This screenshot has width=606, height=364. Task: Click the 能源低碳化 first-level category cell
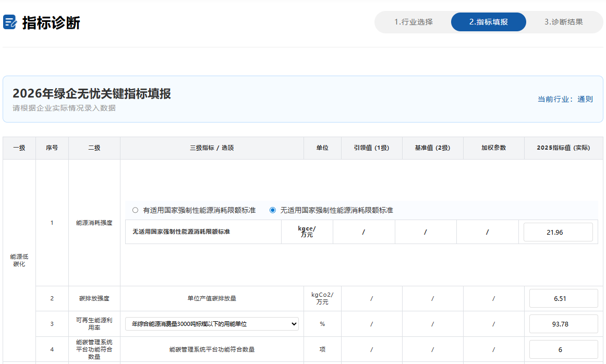pyautogui.click(x=19, y=260)
